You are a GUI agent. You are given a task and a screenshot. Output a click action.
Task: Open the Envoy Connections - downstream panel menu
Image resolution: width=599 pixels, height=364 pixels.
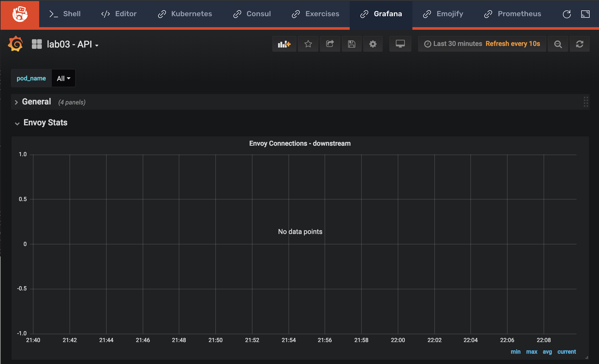(x=300, y=143)
